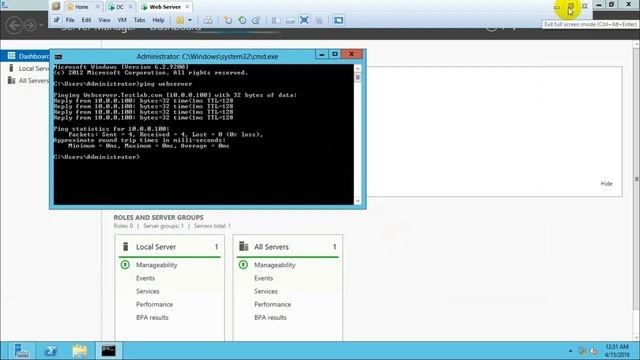
Task: Show hidden tray icons arrow
Action: 570,351
